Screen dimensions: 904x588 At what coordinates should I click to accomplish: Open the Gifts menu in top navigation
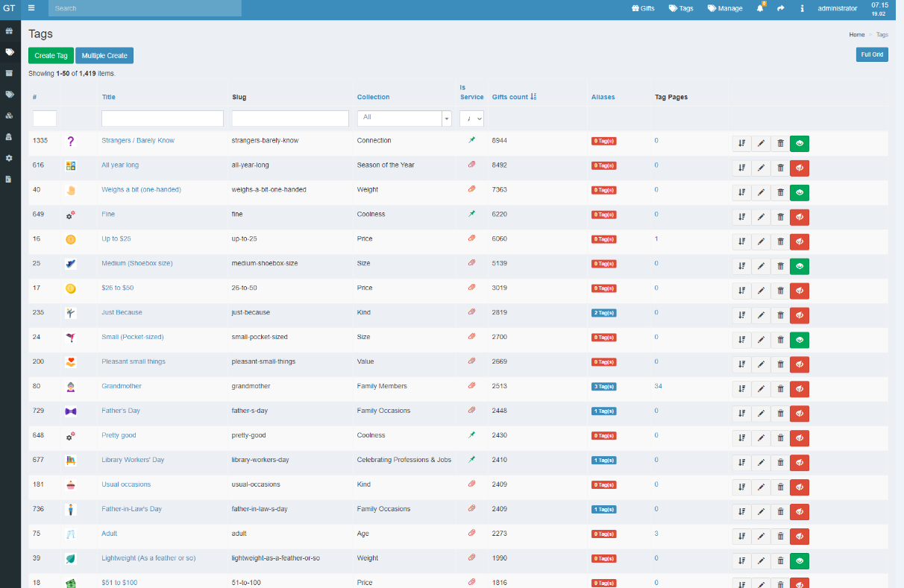click(x=643, y=8)
